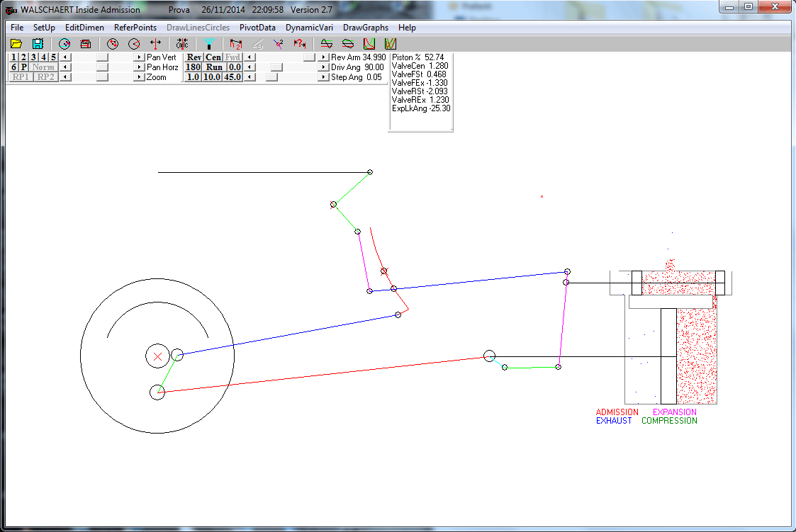796x532 pixels.
Task: Click Step Ang left scroll arrow
Action: (250, 77)
